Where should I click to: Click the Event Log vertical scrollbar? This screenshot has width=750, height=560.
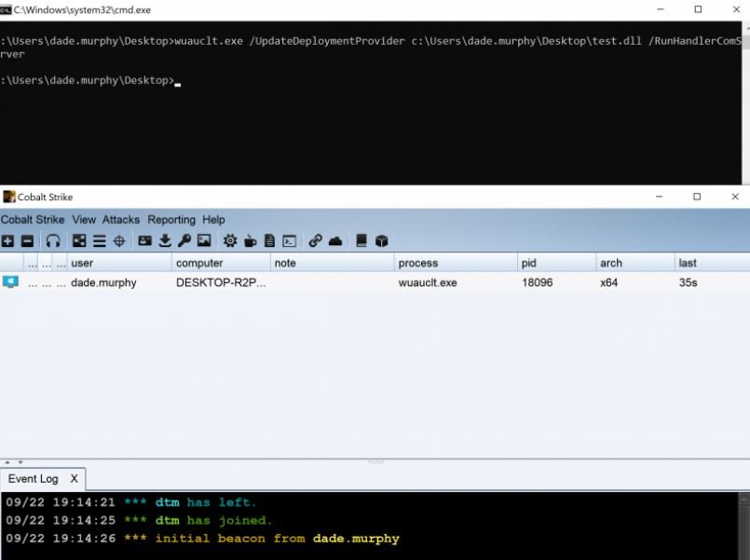pos(744,526)
